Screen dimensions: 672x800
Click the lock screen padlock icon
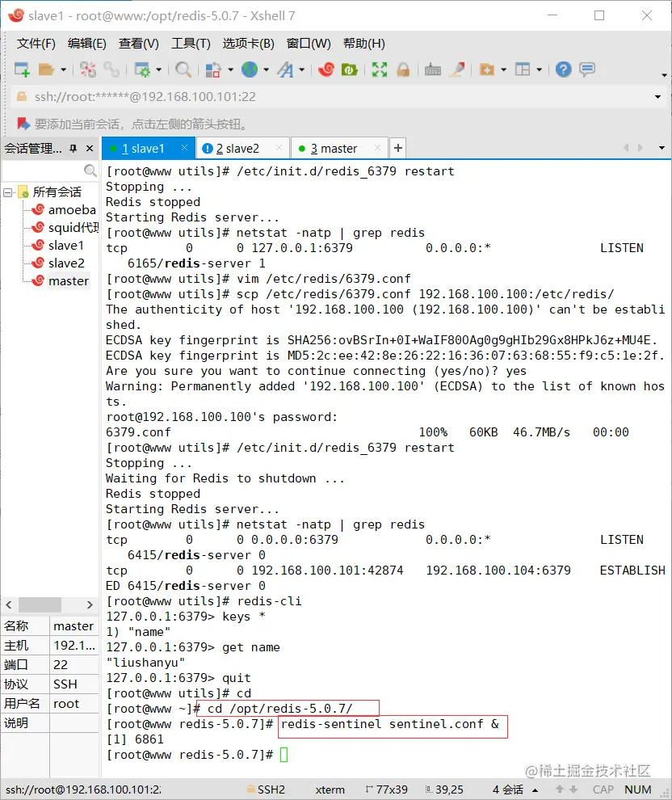(403, 69)
